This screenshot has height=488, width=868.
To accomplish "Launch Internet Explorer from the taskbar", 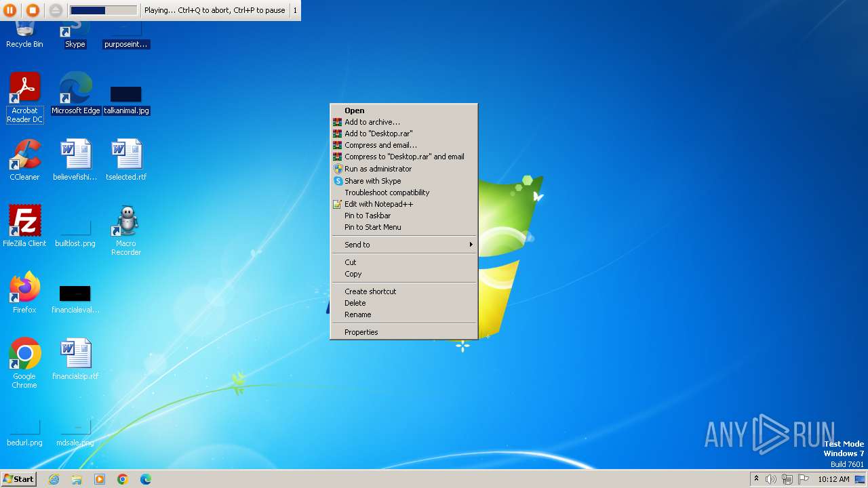I will pos(54,479).
